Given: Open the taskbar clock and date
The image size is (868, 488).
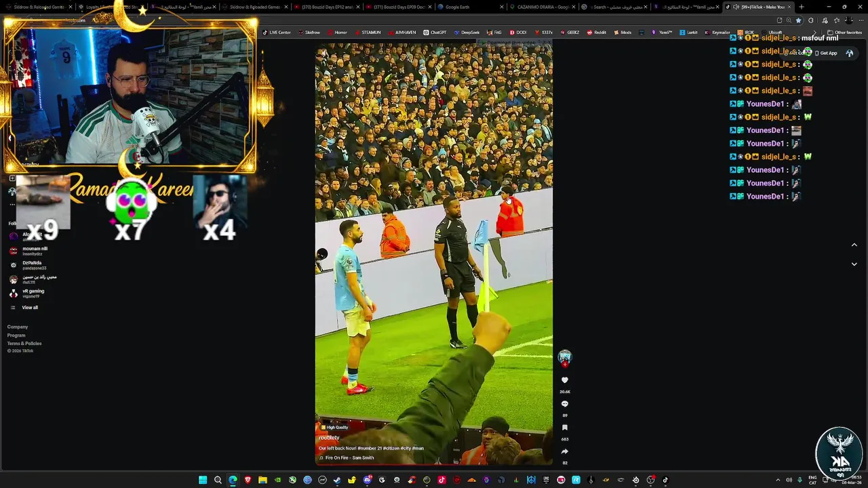Looking at the screenshot, I should coord(852,480).
